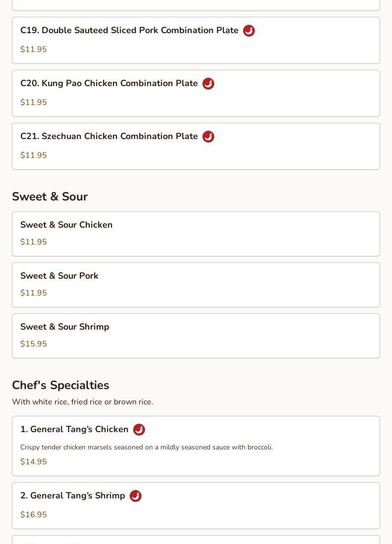392x544 pixels.
Task: Click spicy chili icon beside C19 Double Sauteed Pork
Action: pos(249,31)
